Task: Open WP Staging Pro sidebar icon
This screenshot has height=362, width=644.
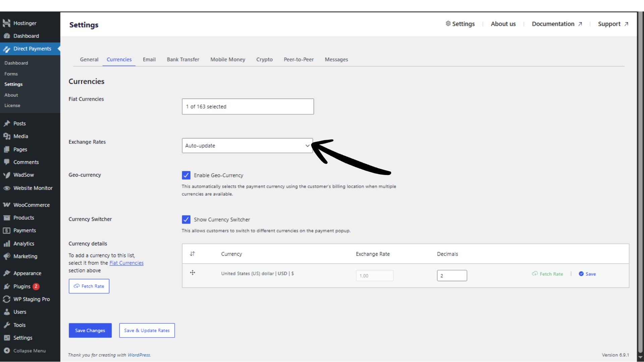Action: (x=6, y=299)
